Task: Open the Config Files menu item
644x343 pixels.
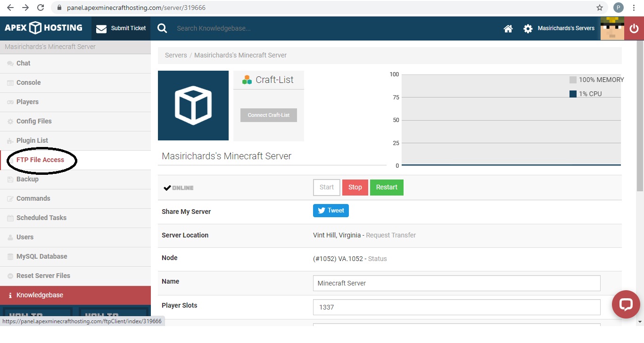Action: point(75,121)
